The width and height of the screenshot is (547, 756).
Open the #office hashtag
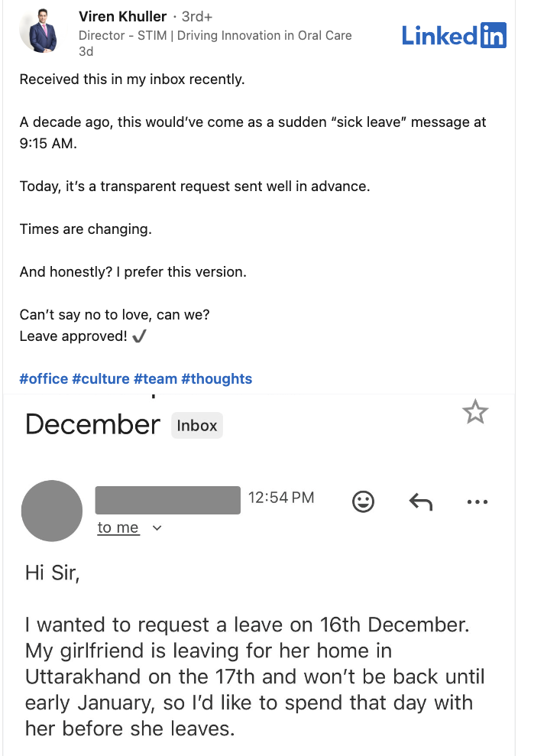pos(44,378)
